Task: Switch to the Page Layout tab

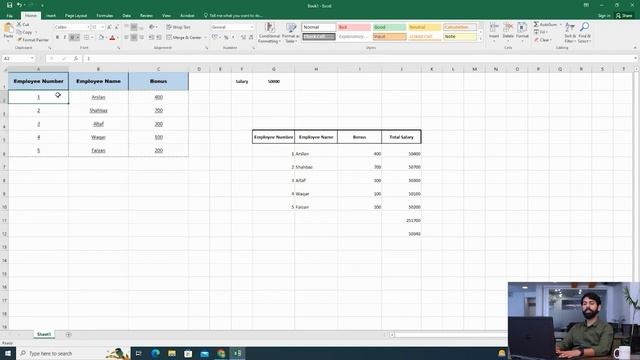Action: point(76,16)
